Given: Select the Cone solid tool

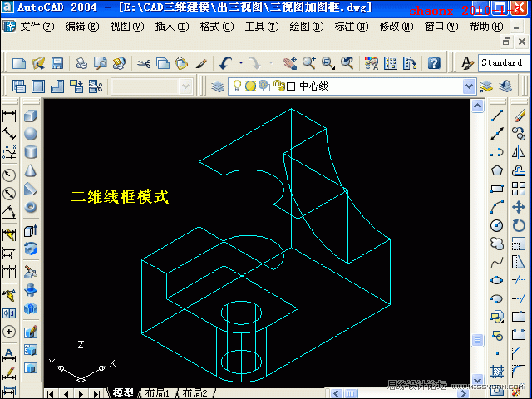Looking at the screenshot, I should (31, 170).
